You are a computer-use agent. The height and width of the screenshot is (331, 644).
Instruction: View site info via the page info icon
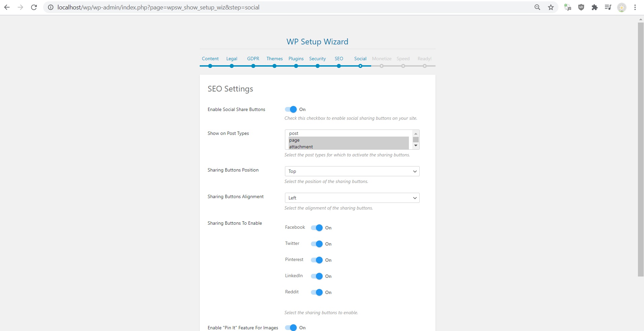click(51, 7)
